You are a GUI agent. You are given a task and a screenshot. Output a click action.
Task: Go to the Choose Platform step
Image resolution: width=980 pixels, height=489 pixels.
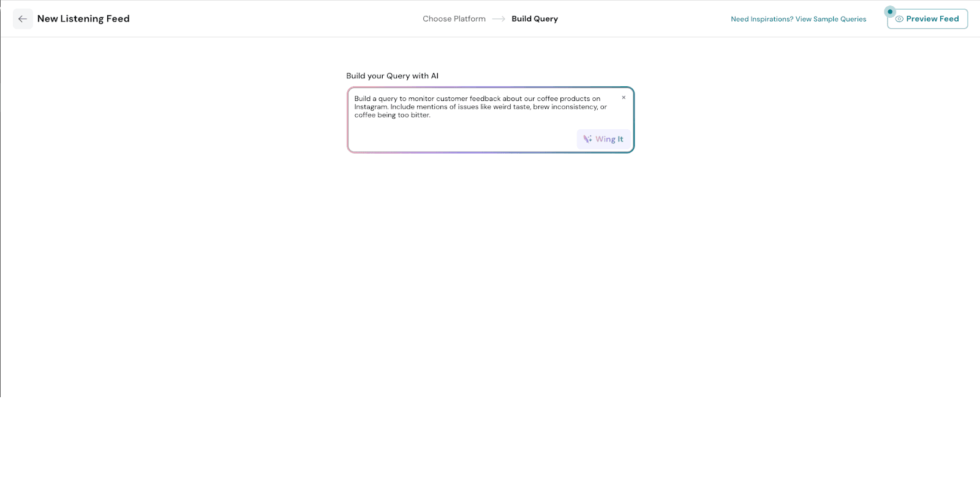pos(454,19)
